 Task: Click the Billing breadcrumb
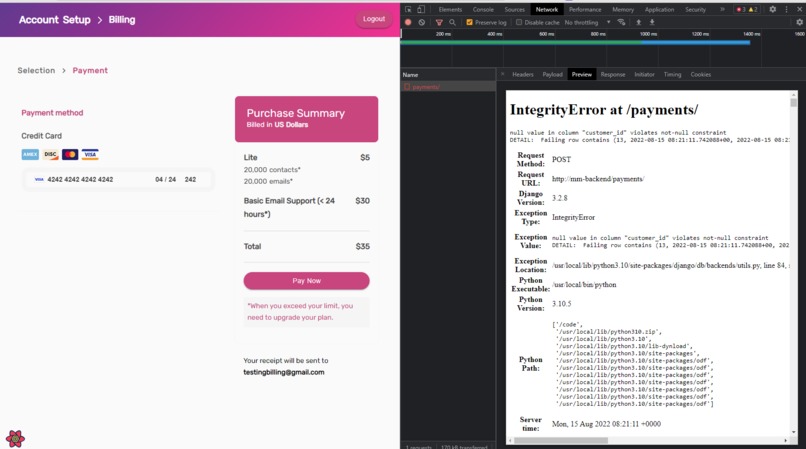point(122,20)
